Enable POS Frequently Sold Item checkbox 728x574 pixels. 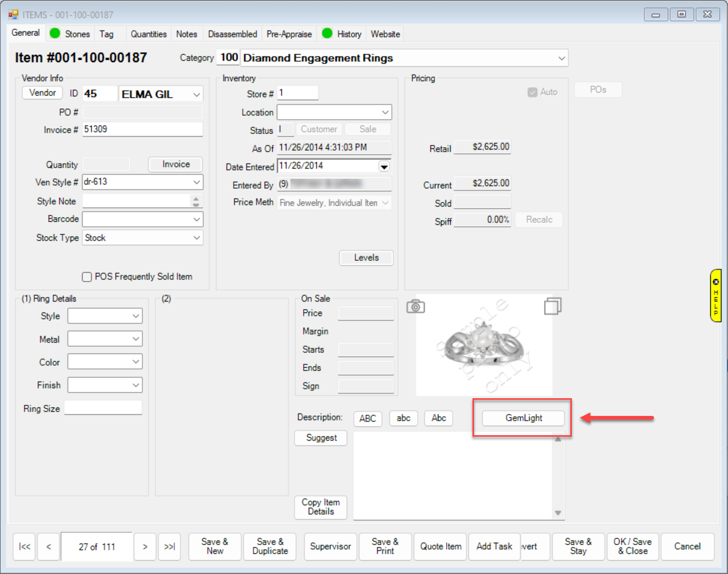[x=87, y=277]
